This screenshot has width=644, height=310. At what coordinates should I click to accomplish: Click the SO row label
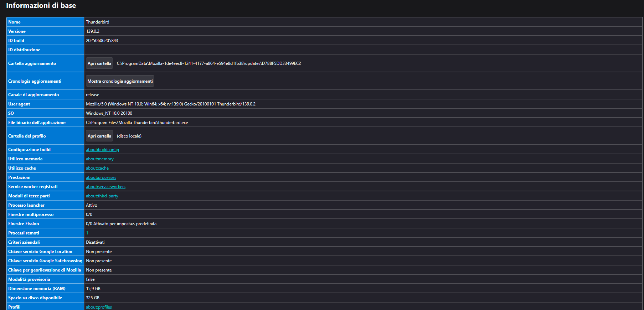click(x=11, y=113)
